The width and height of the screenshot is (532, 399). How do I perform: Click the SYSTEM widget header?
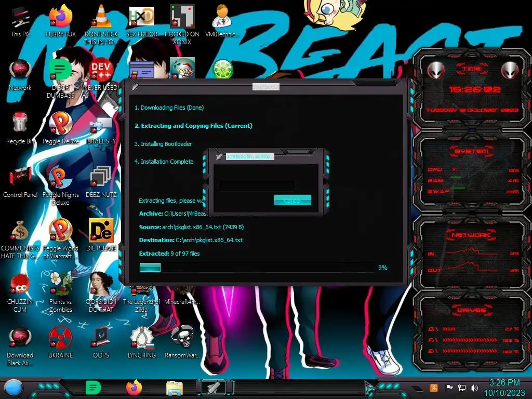(472, 151)
